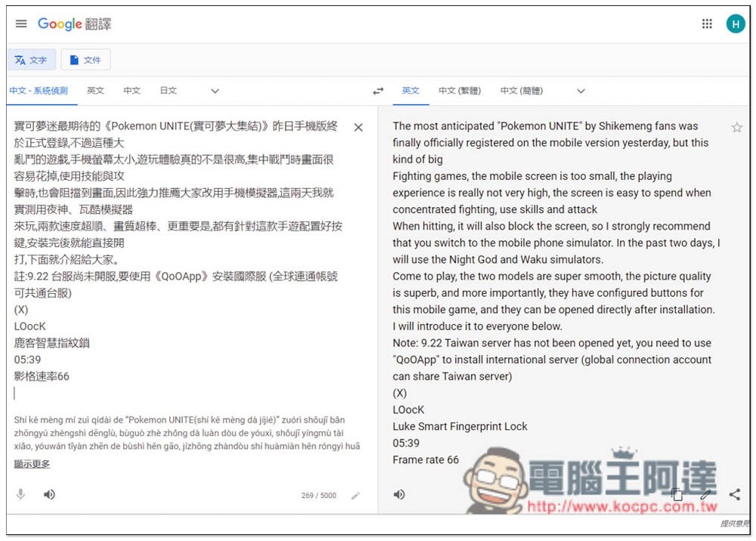The height and width of the screenshot is (541, 756).
Task: Click source line LOocK
Action: 30,326
